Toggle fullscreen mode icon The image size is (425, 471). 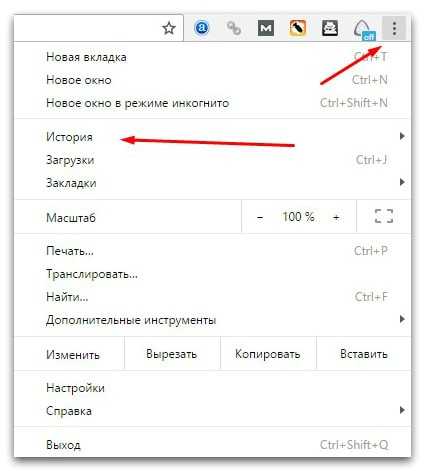(x=384, y=216)
